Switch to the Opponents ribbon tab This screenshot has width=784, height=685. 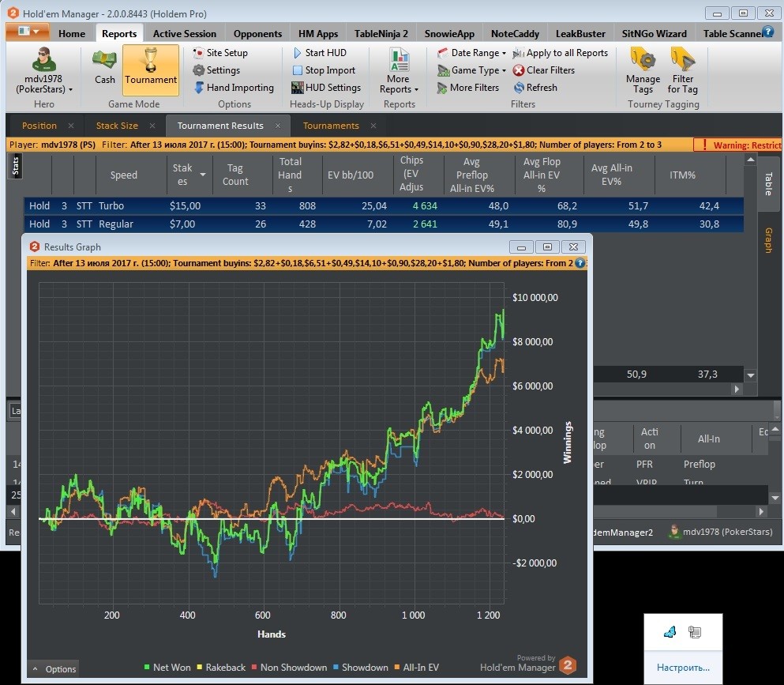click(257, 33)
